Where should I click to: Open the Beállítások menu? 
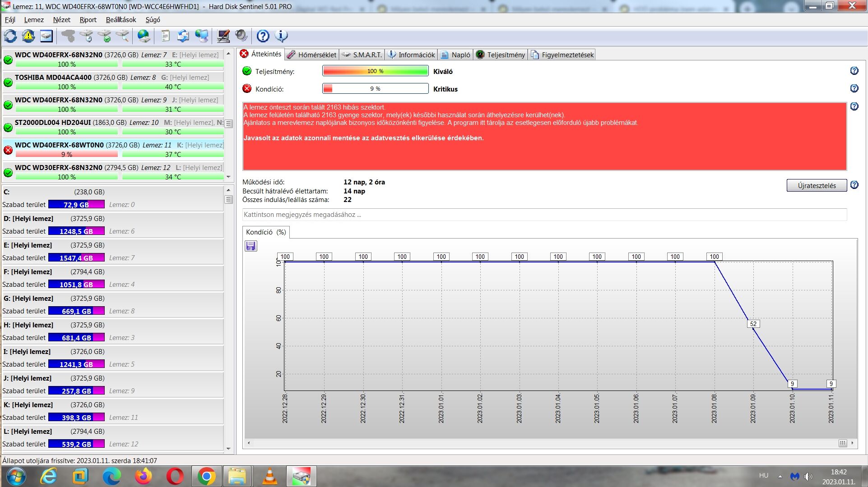[x=121, y=20]
